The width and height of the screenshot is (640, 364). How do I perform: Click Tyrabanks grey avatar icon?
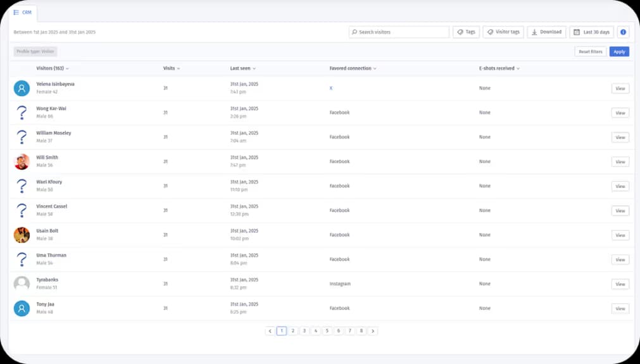pos(22,284)
